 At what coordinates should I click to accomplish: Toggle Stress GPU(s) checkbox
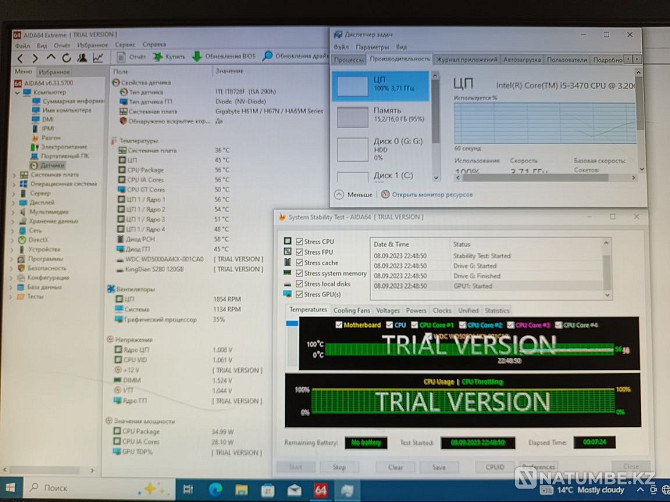click(299, 294)
